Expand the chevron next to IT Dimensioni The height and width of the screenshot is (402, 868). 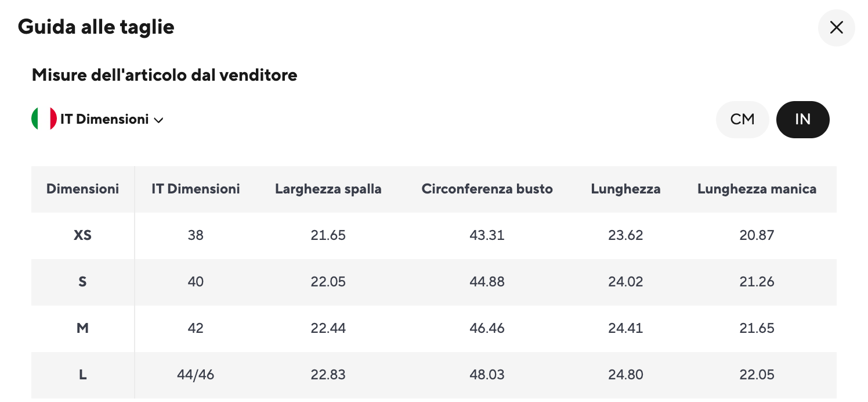(x=158, y=120)
